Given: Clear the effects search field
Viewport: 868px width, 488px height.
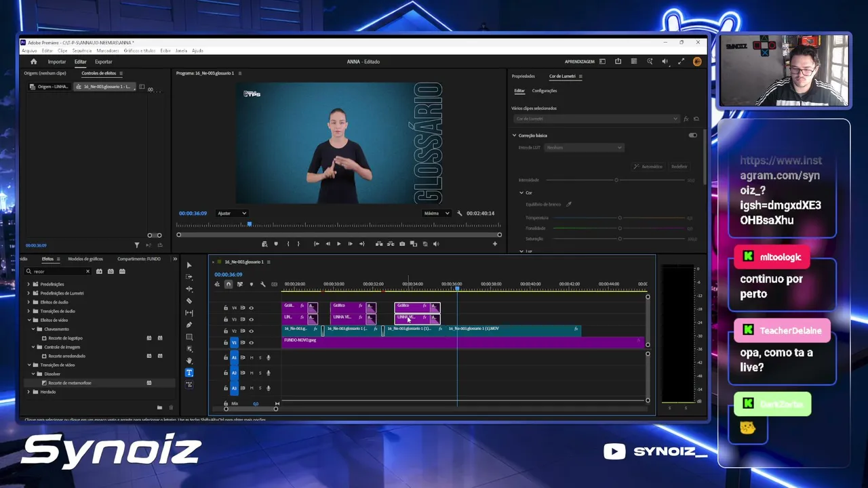Looking at the screenshot, I should pyautogui.click(x=87, y=271).
